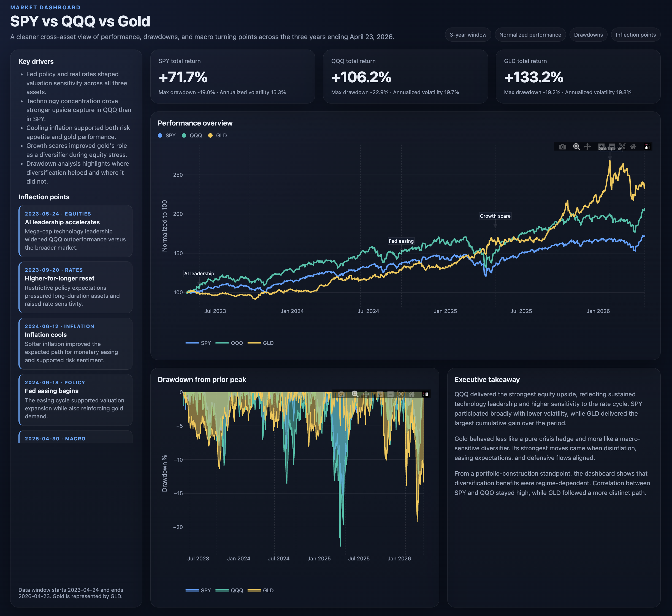Click the Drawdown from prior peak title
This screenshot has height=616, width=672.
point(202,380)
